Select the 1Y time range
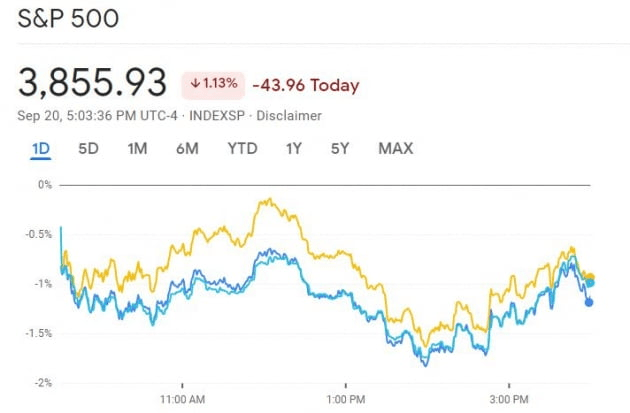This screenshot has height=413, width=630. pyautogui.click(x=293, y=149)
